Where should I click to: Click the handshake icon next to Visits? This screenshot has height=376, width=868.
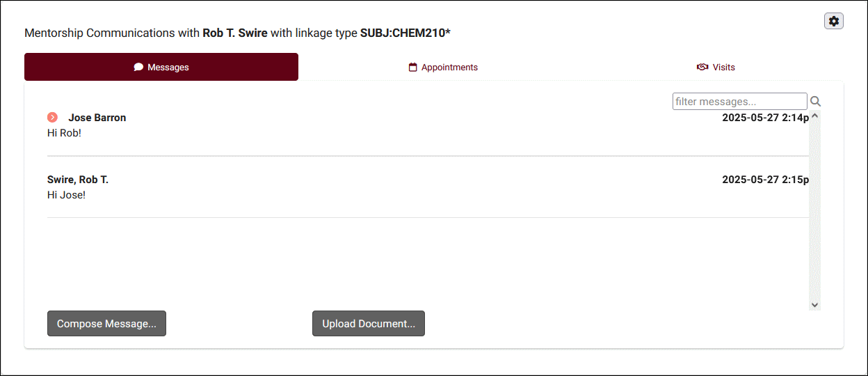click(702, 68)
